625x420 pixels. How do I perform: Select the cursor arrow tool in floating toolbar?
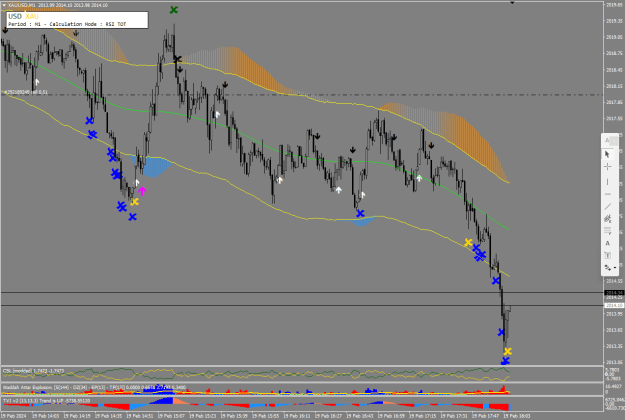click(x=607, y=154)
